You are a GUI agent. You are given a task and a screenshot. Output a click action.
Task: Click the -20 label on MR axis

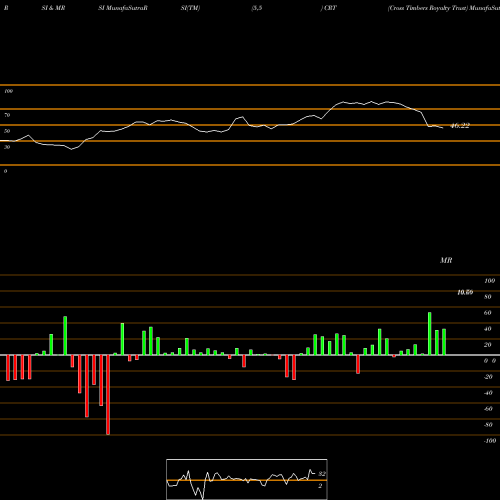pos(488,377)
